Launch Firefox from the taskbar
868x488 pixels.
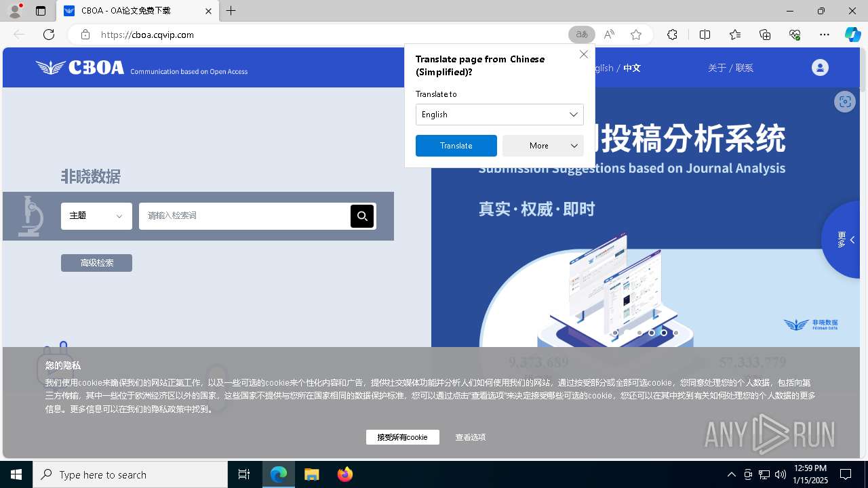tap(345, 474)
